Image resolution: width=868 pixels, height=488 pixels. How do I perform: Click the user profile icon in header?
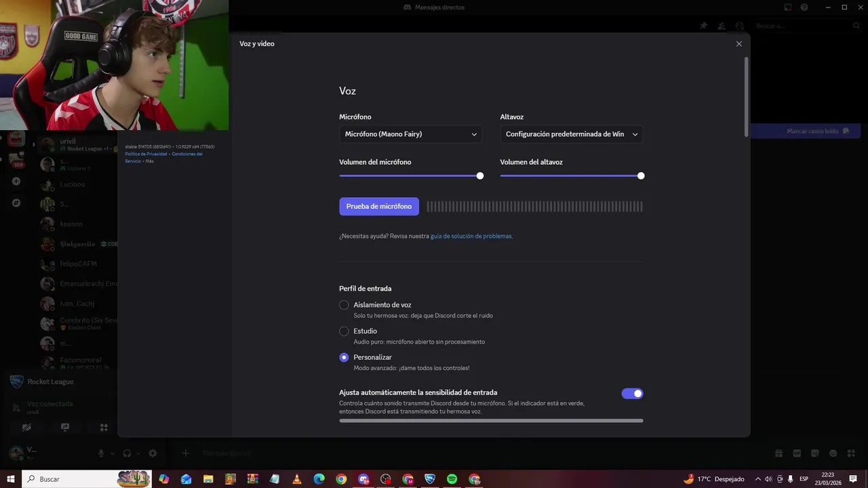coord(739,26)
